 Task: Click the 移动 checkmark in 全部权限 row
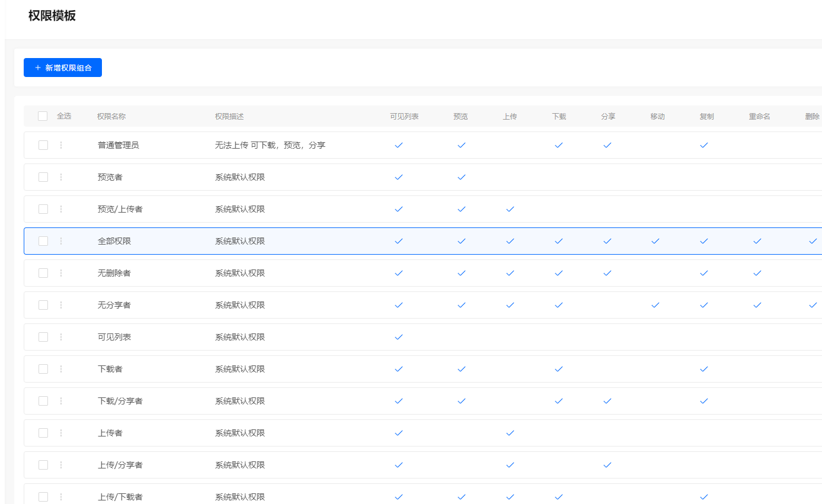(655, 241)
